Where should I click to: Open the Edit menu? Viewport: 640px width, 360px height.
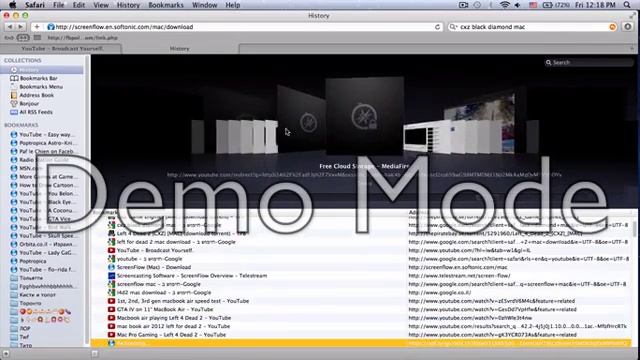point(79,5)
